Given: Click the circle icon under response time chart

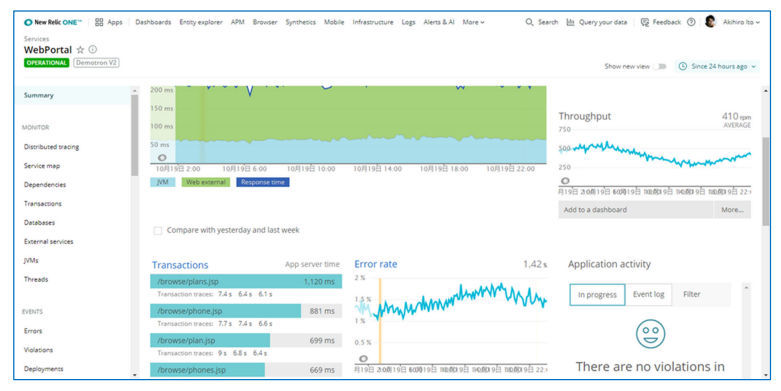Looking at the screenshot, I should [x=162, y=157].
